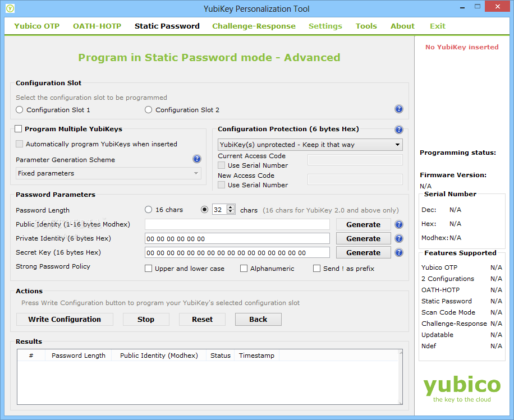Click the # column header in Results
This screenshot has width=514, height=420.
pyautogui.click(x=31, y=356)
